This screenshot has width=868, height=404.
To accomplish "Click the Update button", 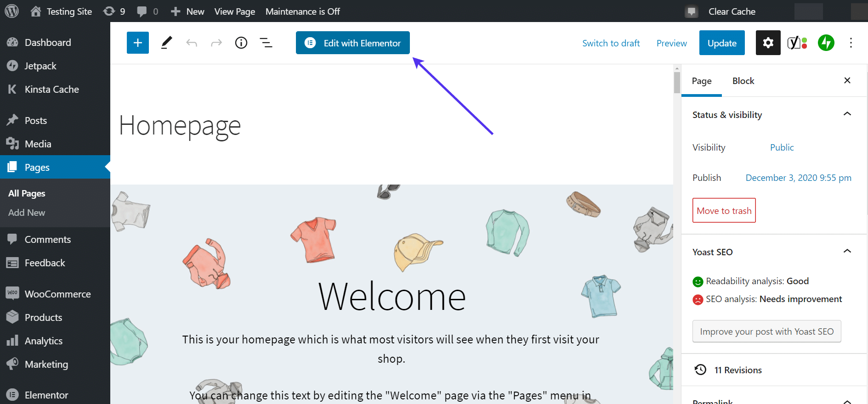I will click(722, 43).
